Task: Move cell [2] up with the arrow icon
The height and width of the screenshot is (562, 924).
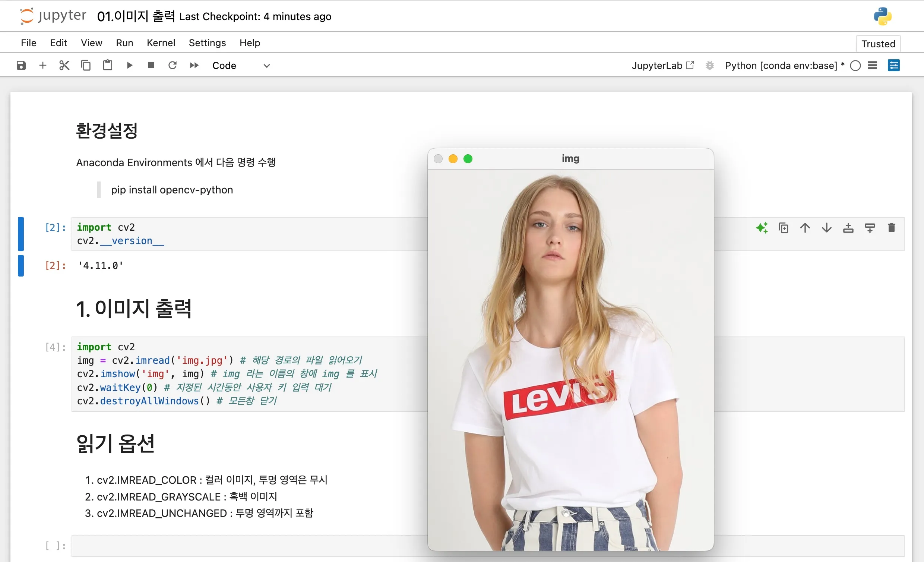Action: (x=805, y=228)
